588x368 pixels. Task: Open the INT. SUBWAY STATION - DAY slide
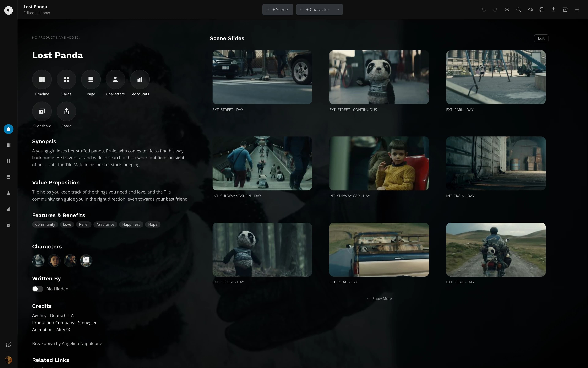[x=262, y=163]
